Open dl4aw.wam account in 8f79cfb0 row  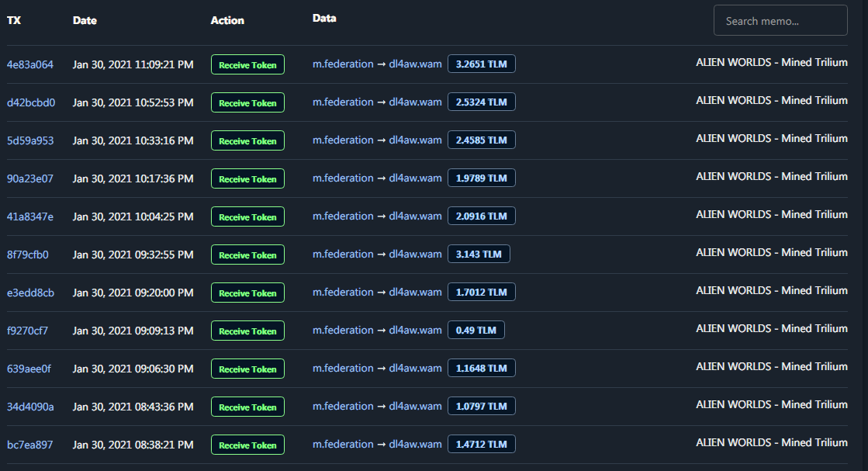point(415,254)
